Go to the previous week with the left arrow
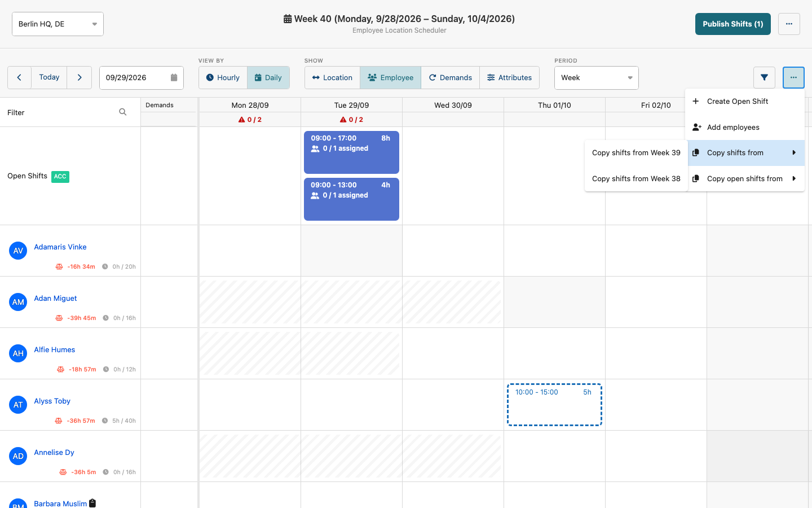Screen dimensions: 812x508 coord(19,77)
